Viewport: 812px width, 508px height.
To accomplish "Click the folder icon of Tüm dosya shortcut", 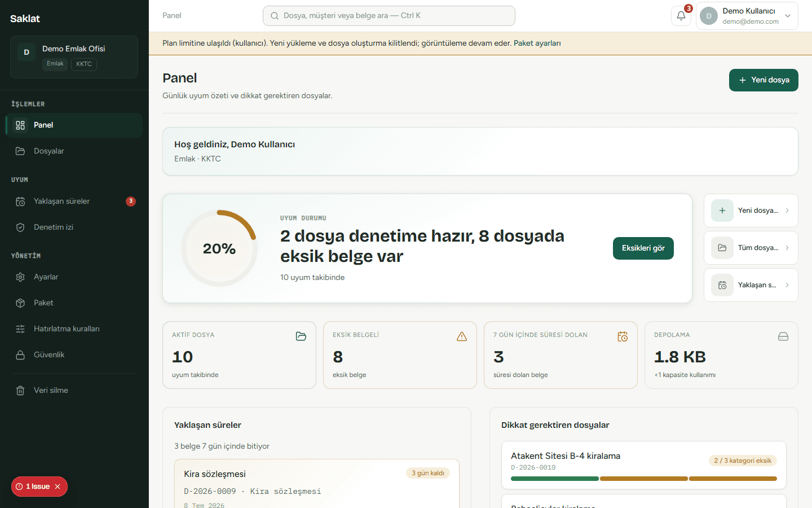I will [x=722, y=248].
